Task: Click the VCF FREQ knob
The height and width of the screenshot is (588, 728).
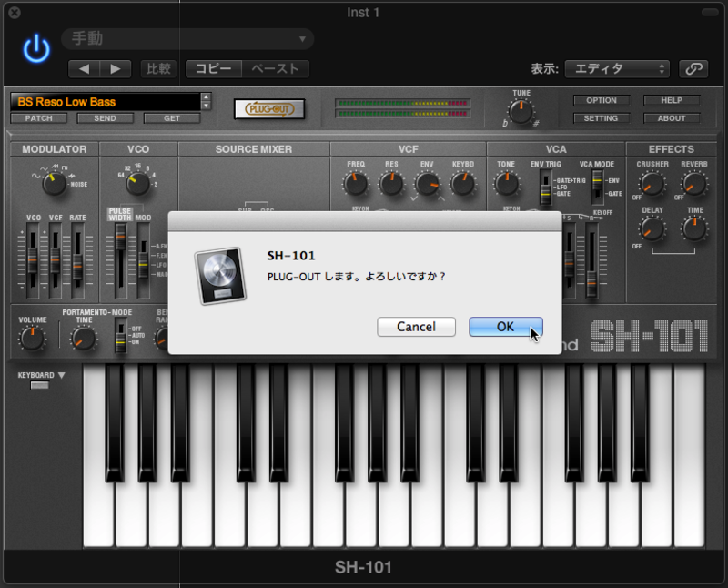Action: (x=356, y=184)
